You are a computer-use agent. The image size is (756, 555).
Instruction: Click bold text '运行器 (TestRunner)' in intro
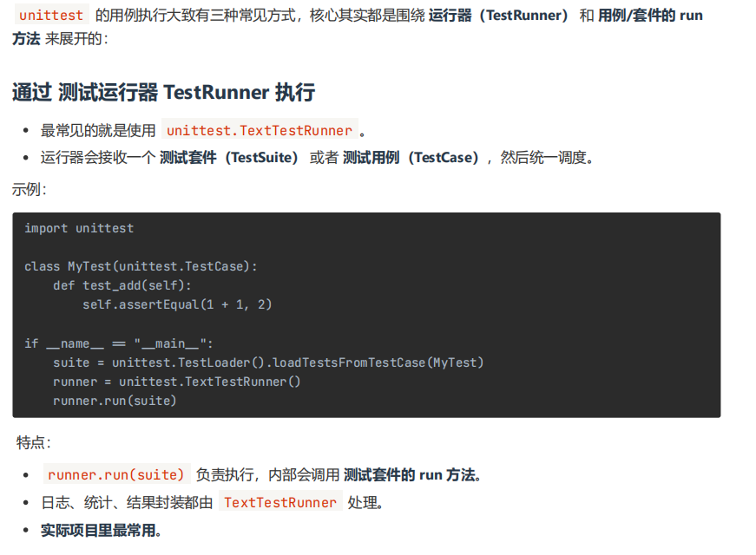click(x=498, y=16)
